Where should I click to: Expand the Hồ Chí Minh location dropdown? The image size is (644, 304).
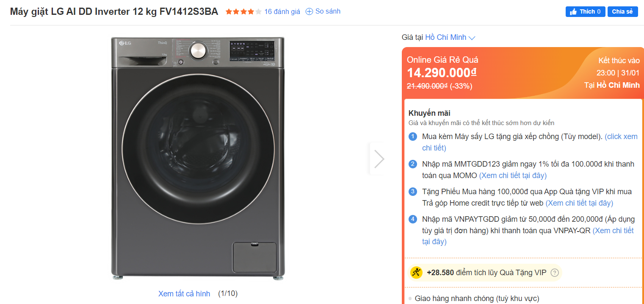pos(445,37)
